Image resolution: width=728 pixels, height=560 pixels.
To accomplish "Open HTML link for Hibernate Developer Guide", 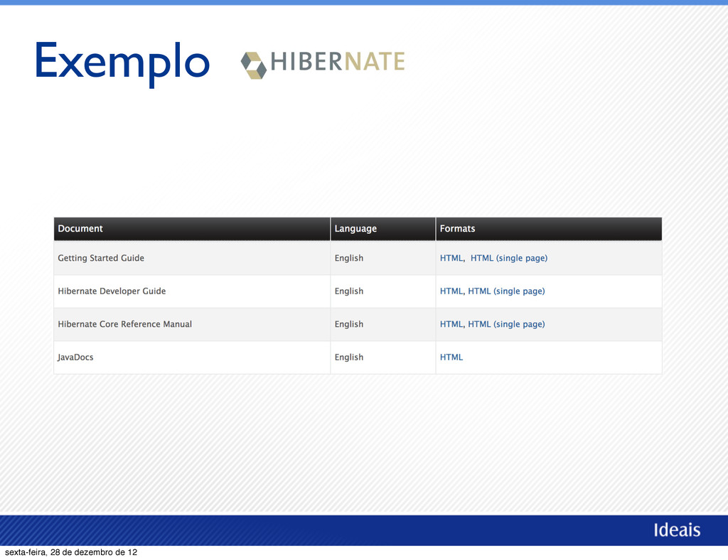I will click(451, 291).
